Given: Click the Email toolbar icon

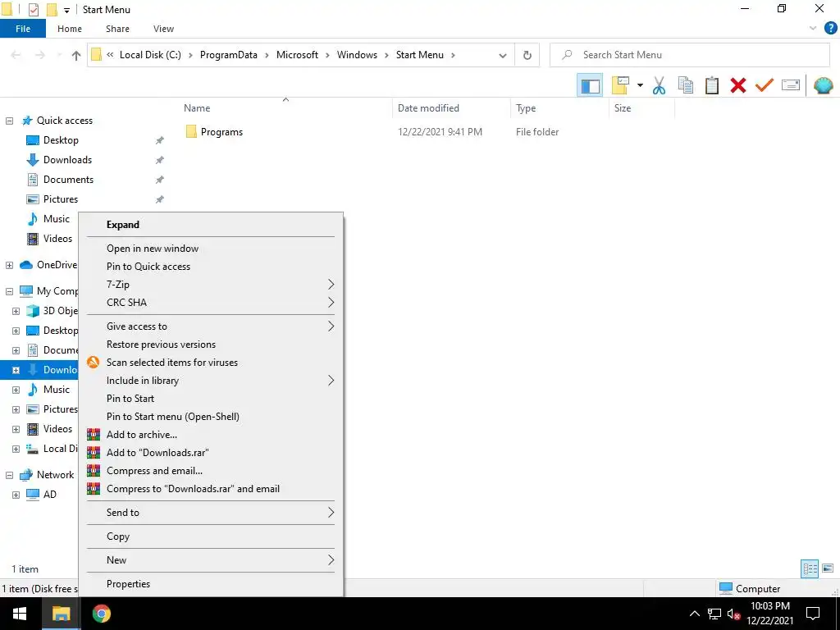Looking at the screenshot, I should point(791,85).
